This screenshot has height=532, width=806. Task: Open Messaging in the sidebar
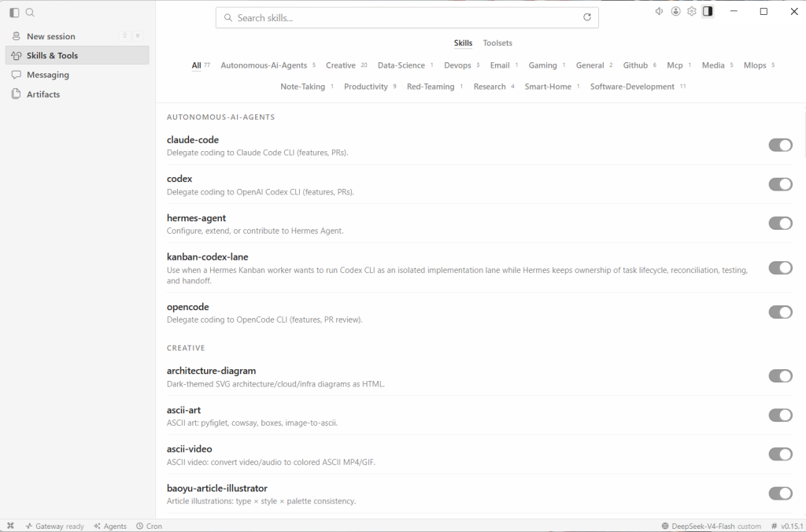[77, 75]
